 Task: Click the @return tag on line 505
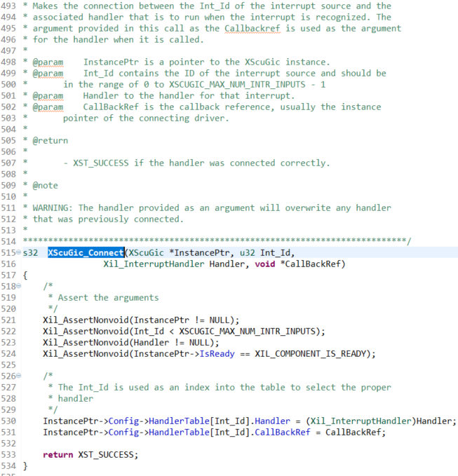[50, 140]
